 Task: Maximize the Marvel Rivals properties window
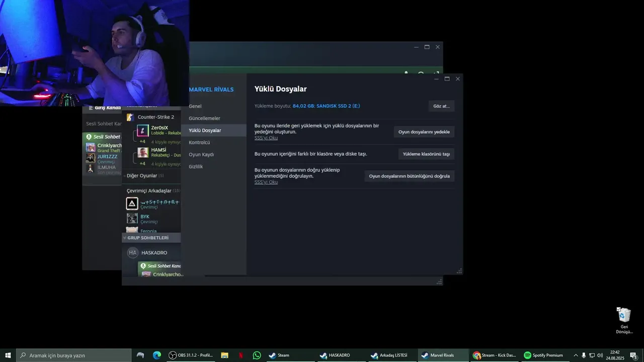(447, 79)
